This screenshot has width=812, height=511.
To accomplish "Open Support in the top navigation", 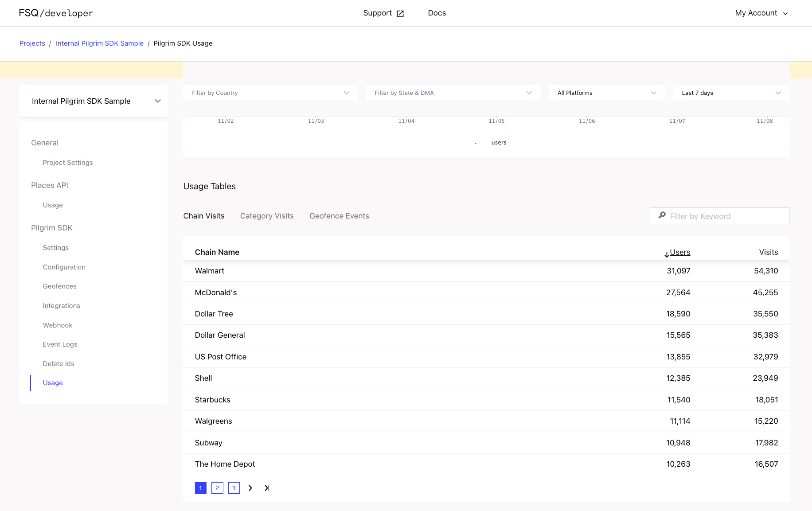I will click(378, 13).
